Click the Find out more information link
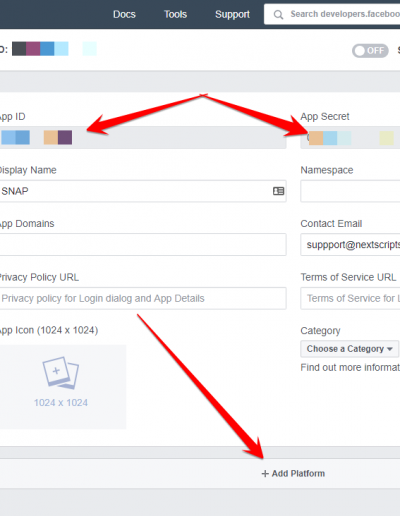This screenshot has width=400, height=516. 350,367
